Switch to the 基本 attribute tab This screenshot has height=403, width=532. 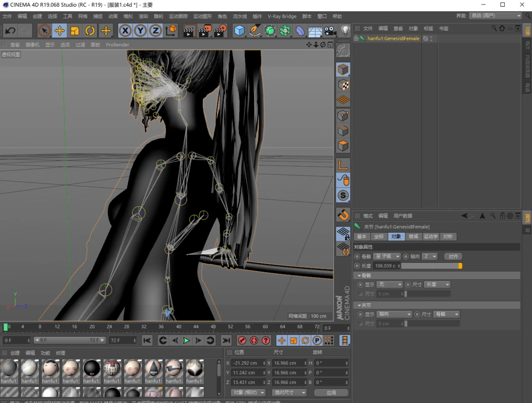click(362, 237)
